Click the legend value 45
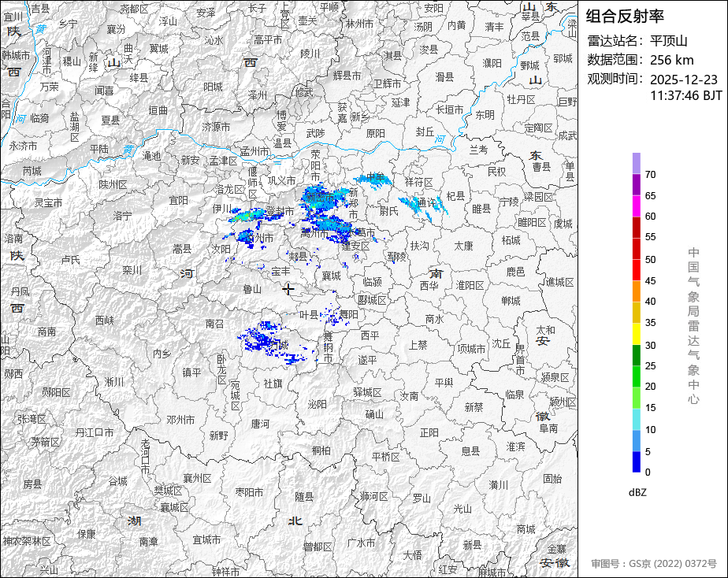Viewport: 728px width, 578px height. tap(650, 280)
